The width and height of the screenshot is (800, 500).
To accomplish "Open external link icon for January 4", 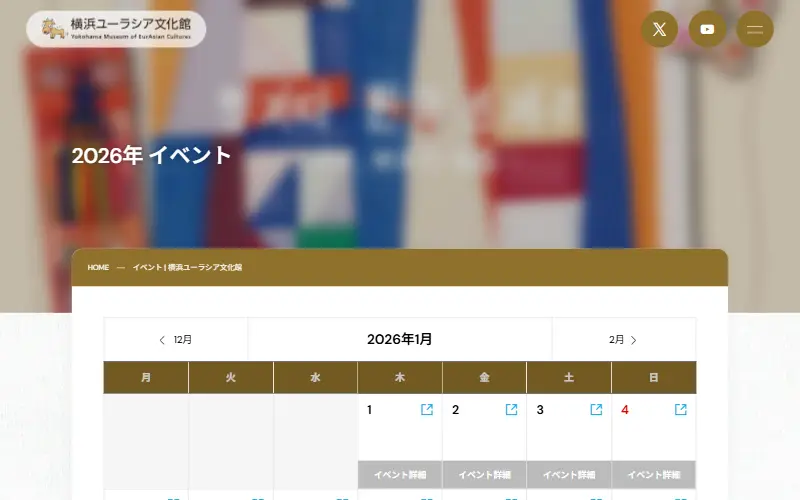I will [x=681, y=409].
